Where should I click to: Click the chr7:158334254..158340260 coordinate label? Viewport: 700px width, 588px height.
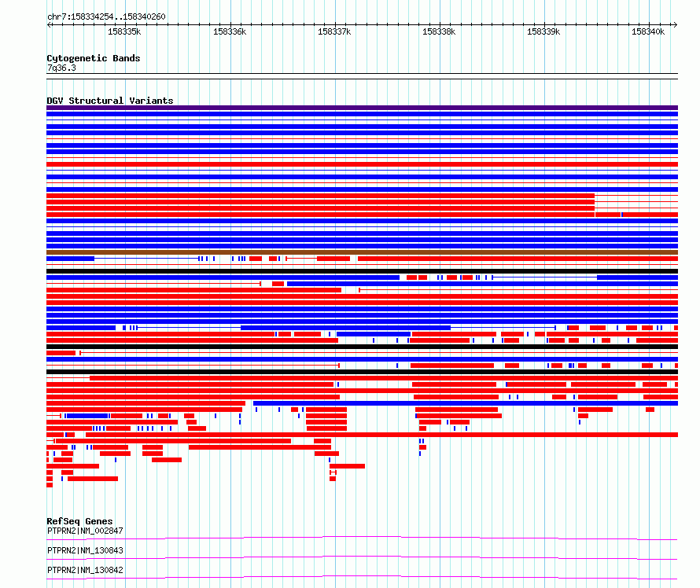pos(106,17)
